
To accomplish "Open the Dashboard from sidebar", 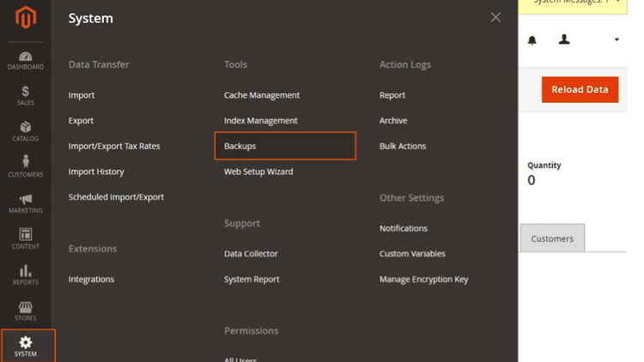I will point(26,60).
